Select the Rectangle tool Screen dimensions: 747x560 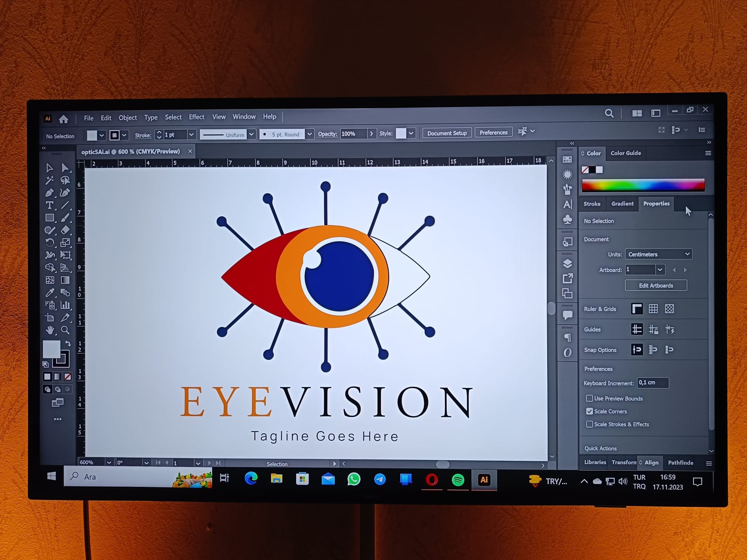(50, 218)
